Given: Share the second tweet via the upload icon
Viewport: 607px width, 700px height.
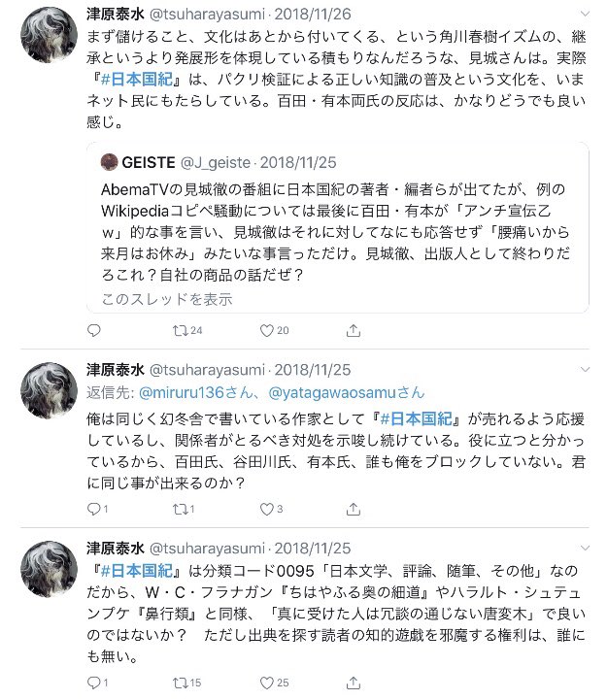Looking at the screenshot, I should (x=353, y=509).
